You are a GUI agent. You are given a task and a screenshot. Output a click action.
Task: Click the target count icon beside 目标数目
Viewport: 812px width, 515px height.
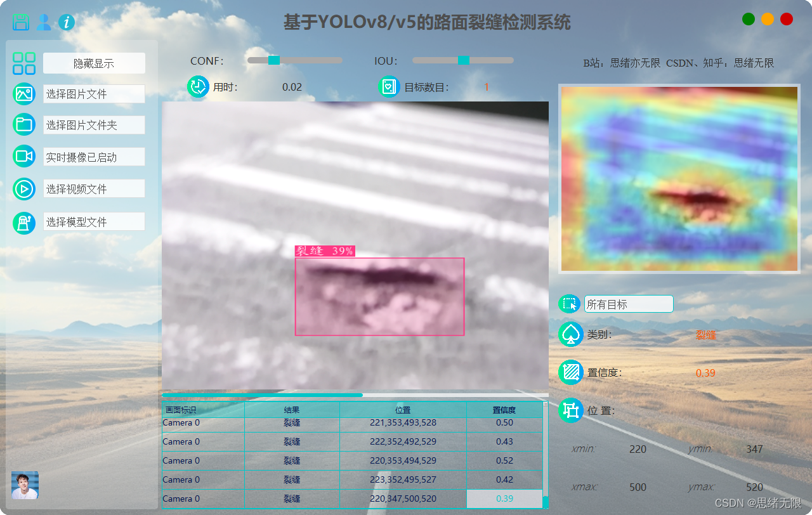(x=388, y=87)
